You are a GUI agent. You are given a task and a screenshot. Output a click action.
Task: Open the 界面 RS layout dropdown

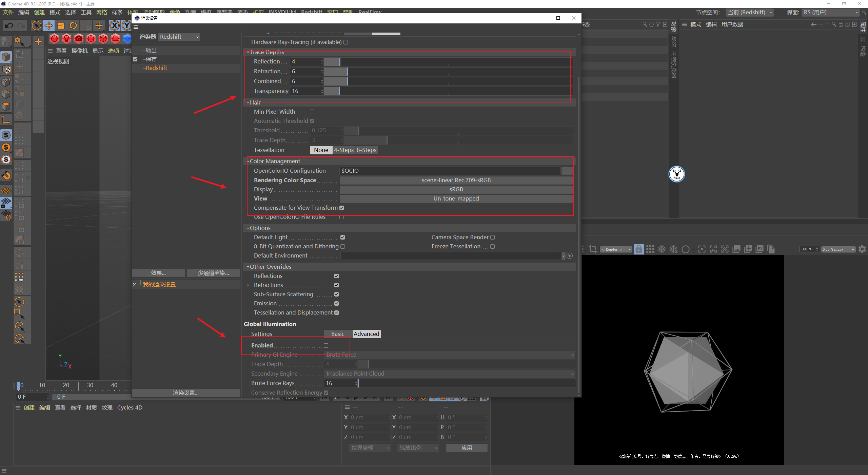(x=831, y=12)
